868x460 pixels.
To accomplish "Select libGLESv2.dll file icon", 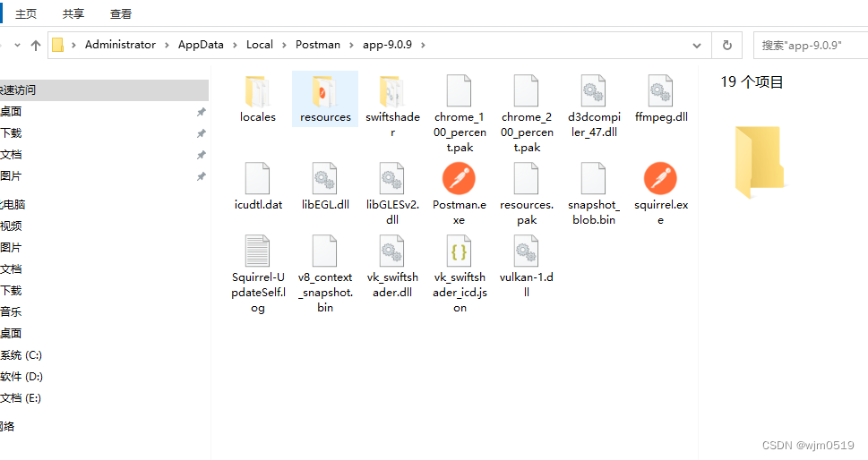I will [392, 179].
